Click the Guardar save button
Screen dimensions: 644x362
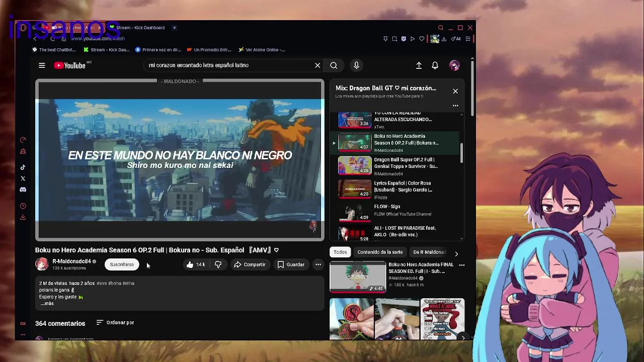[291, 264]
